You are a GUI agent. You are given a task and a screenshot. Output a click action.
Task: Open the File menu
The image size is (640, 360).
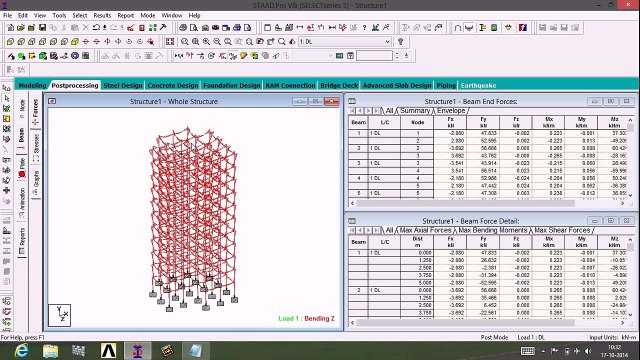tap(7, 16)
